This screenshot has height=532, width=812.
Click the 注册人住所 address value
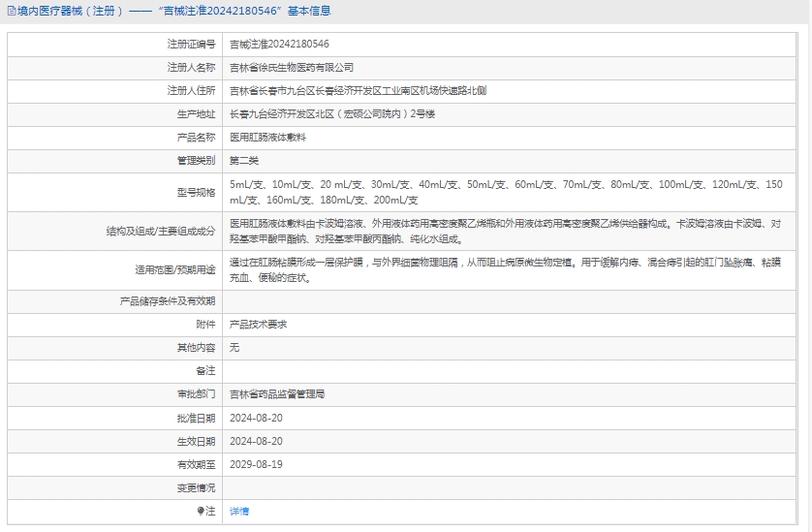click(x=358, y=91)
